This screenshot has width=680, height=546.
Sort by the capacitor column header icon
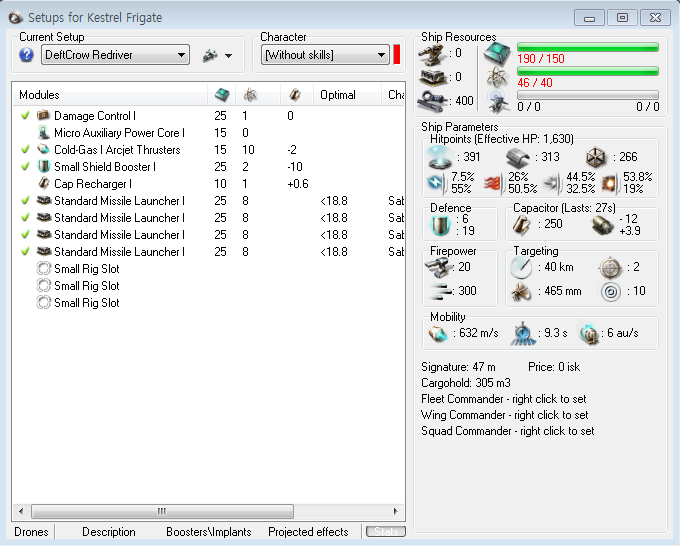pyautogui.click(x=295, y=95)
